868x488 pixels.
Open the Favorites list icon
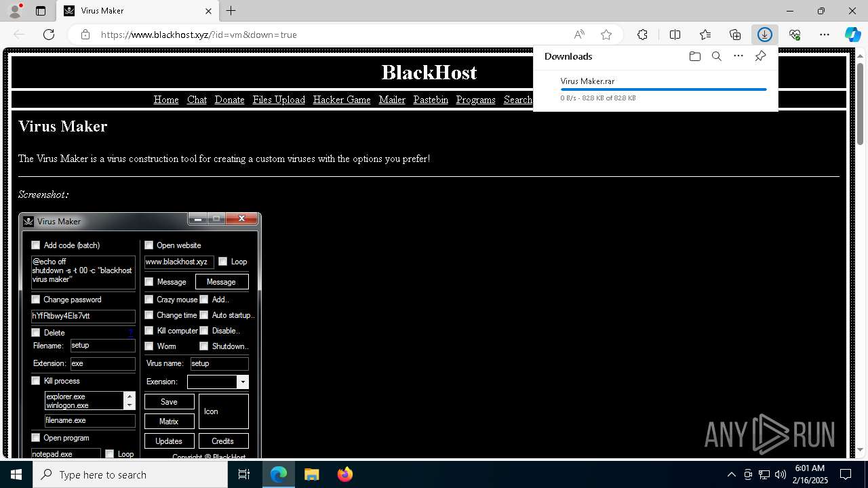(705, 35)
